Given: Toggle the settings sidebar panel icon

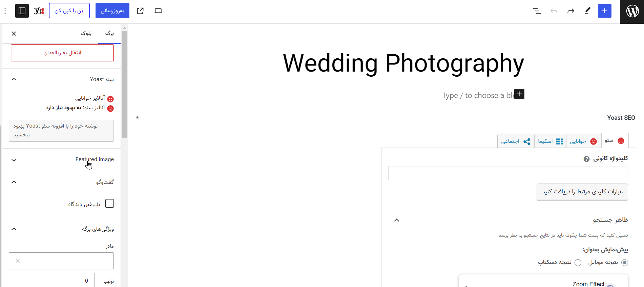Looking at the screenshot, I should (x=22, y=11).
